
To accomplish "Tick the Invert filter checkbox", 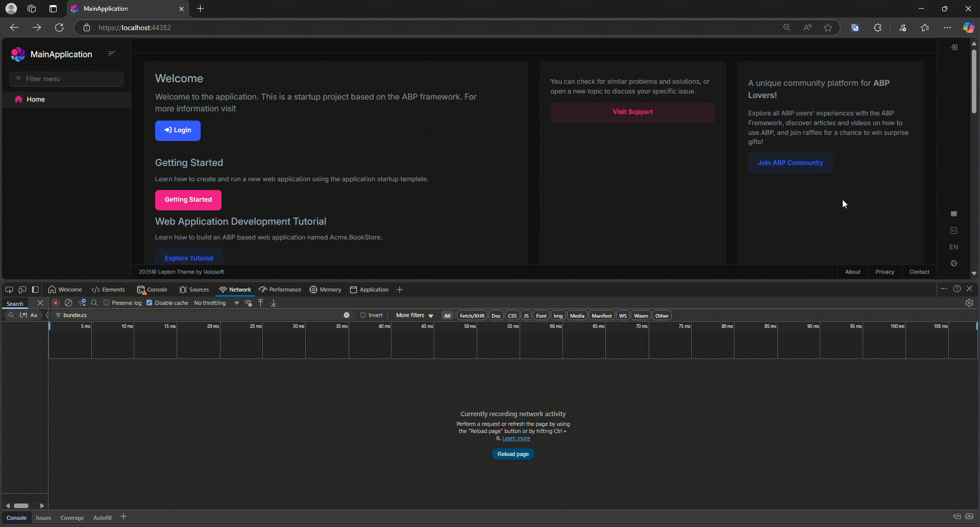I will pyautogui.click(x=363, y=315).
